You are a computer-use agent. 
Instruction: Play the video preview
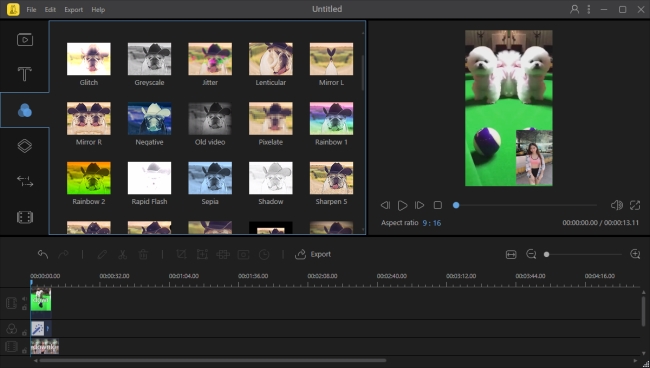[x=402, y=205]
